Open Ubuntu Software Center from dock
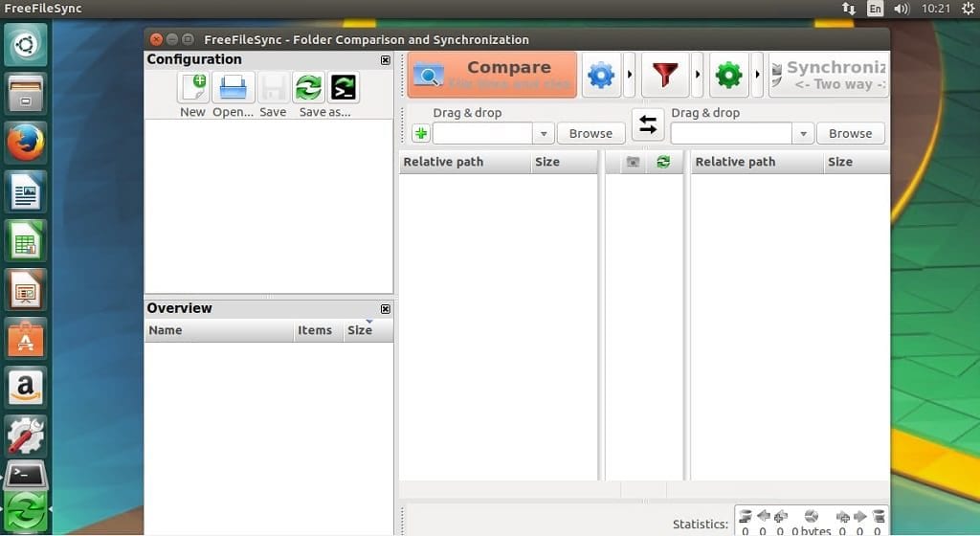Viewport: 980px width, 536px height. 26,339
